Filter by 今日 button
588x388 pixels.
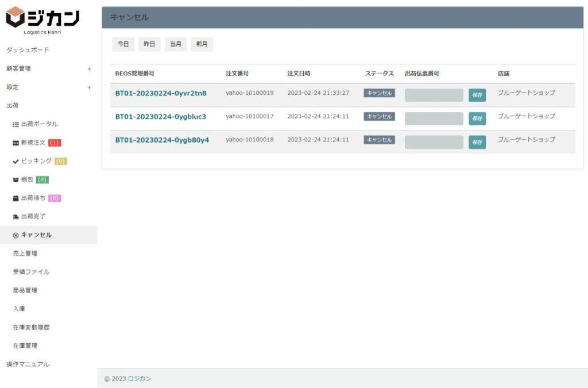[x=123, y=44]
